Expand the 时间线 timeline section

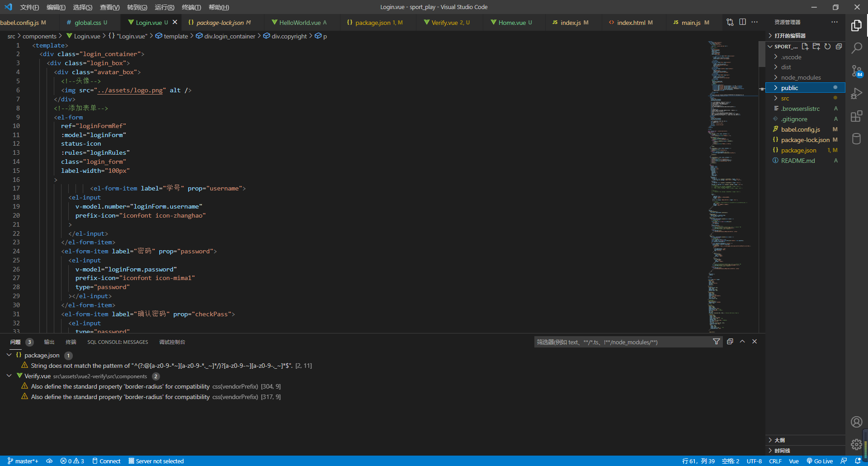pos(806,450)
